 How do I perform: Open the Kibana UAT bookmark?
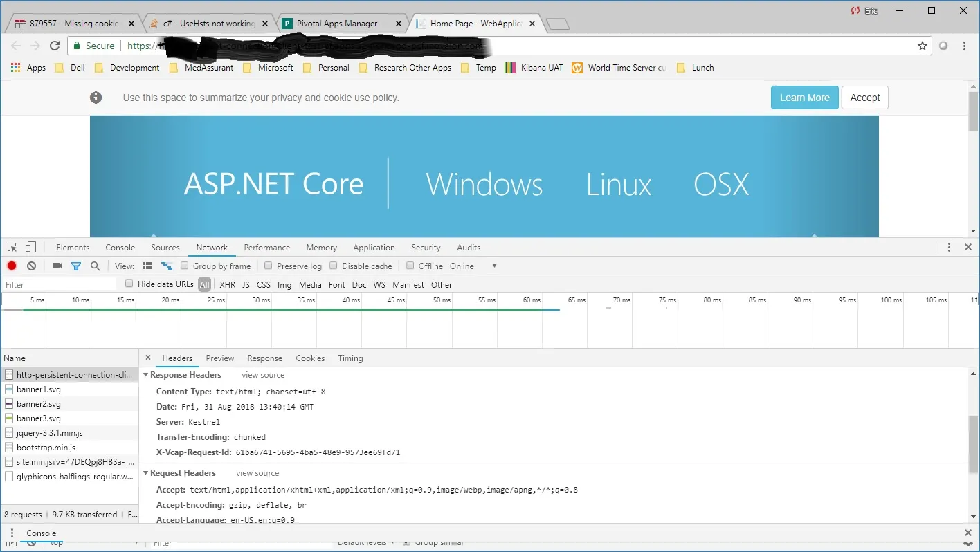pos(534,68)
